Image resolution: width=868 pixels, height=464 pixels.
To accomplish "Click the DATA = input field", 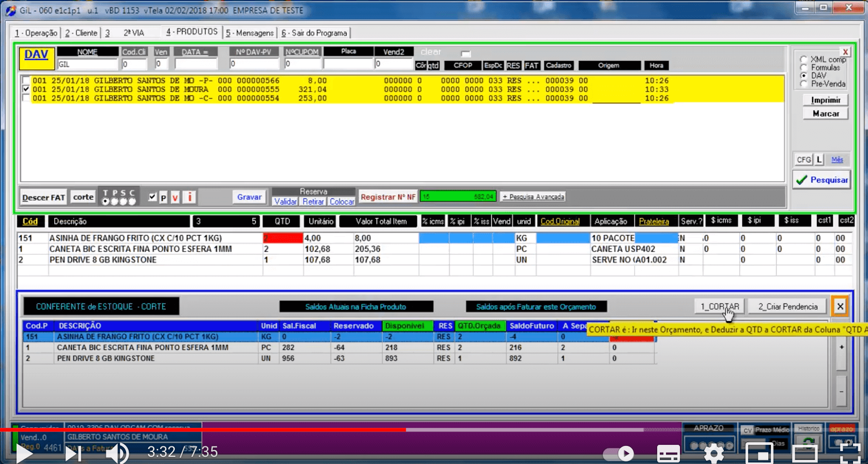I will tap(196, 64).
